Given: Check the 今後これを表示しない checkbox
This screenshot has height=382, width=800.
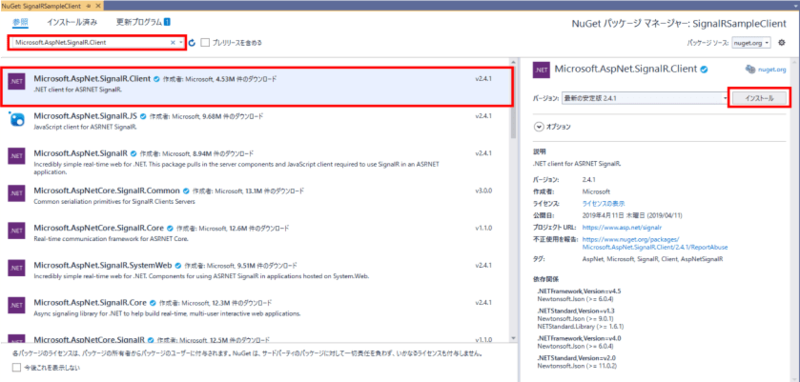Looking at the screenshot, I should pyautogui.click(x=16, y=367).
